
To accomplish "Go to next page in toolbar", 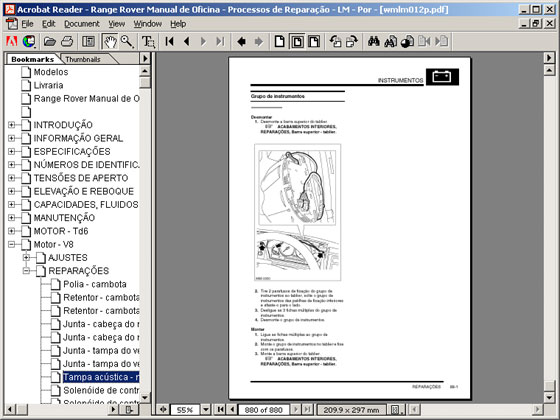I will [203, 41].
